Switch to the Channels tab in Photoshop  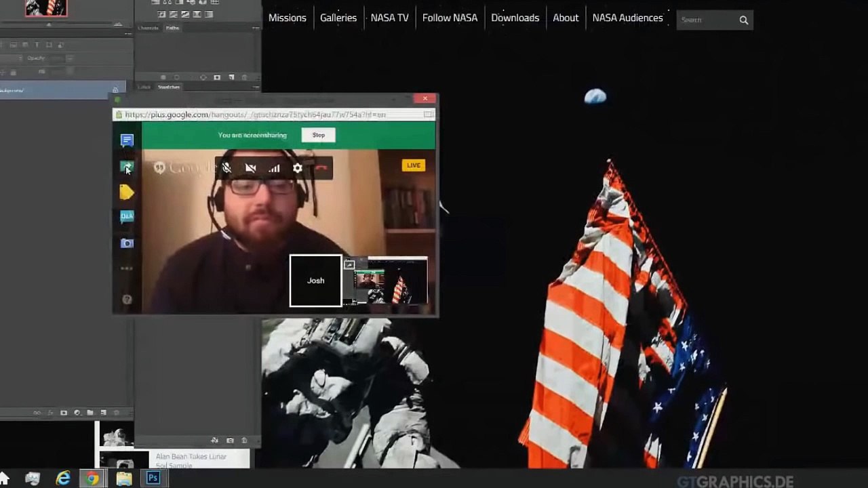[x=148, y=28]
